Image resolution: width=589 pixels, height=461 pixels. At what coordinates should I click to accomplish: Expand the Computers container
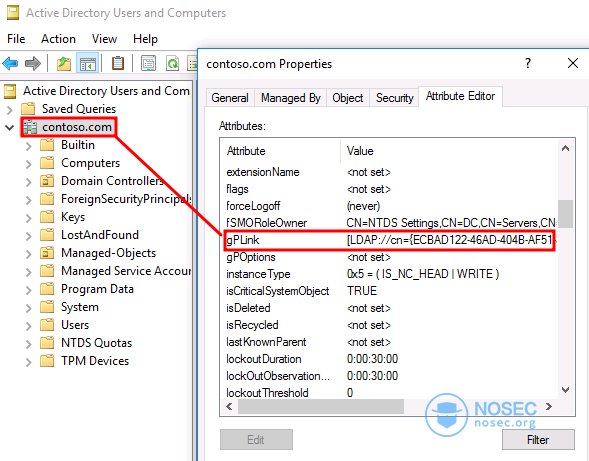(29, 164)
